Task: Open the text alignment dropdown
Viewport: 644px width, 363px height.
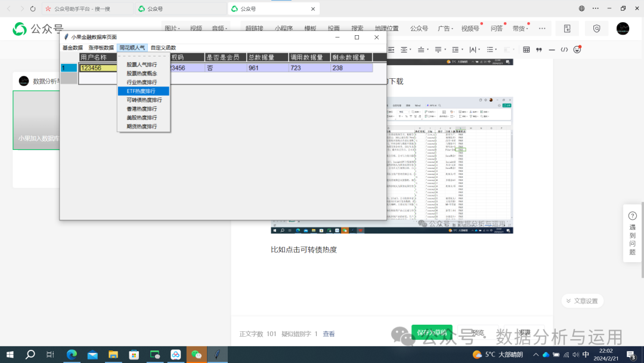Action: pos(405,50)
